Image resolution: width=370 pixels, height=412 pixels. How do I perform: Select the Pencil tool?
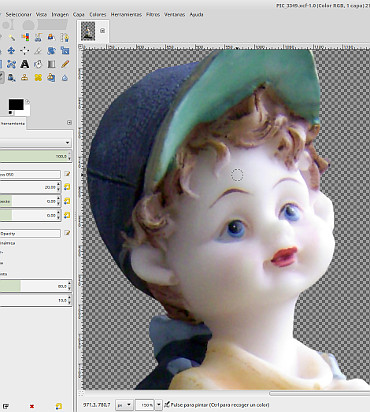pyautogui.click(x=65, y=64)
